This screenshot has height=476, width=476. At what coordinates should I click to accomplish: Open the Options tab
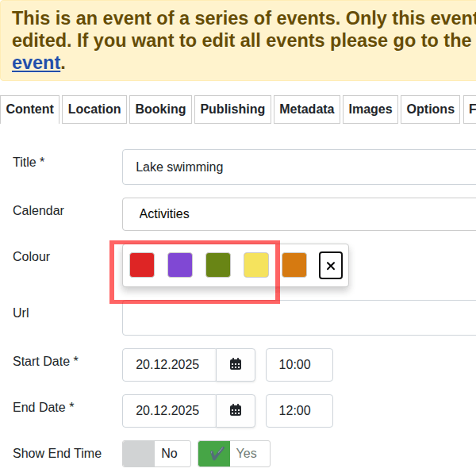point(430,109)
